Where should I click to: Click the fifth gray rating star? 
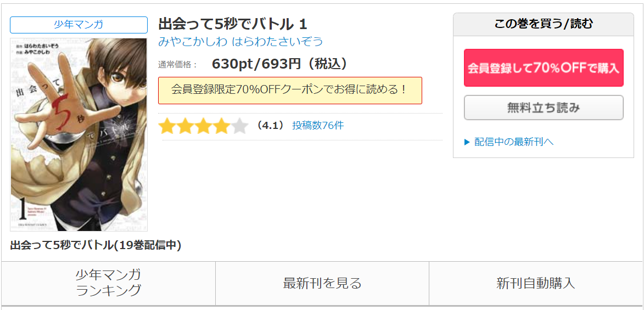click(x=239, y=126)
